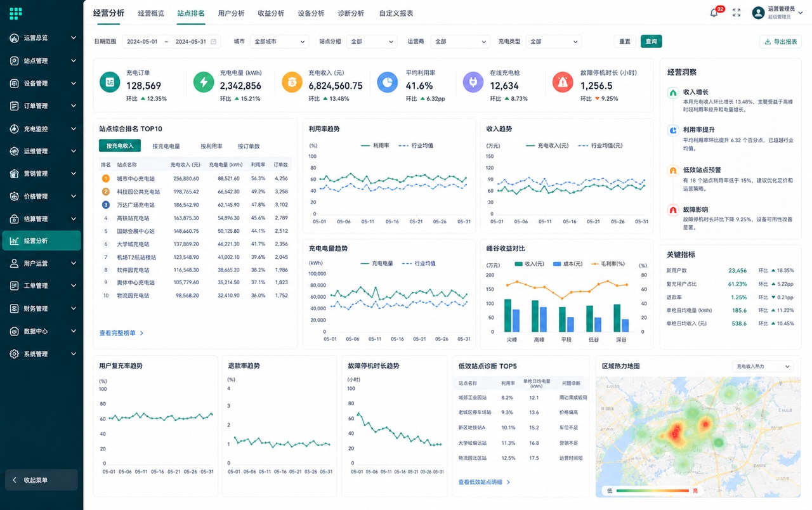Click the 财务管理 sidebar icon
Viewport: 812px width, 510px height.
pos(15,309)
